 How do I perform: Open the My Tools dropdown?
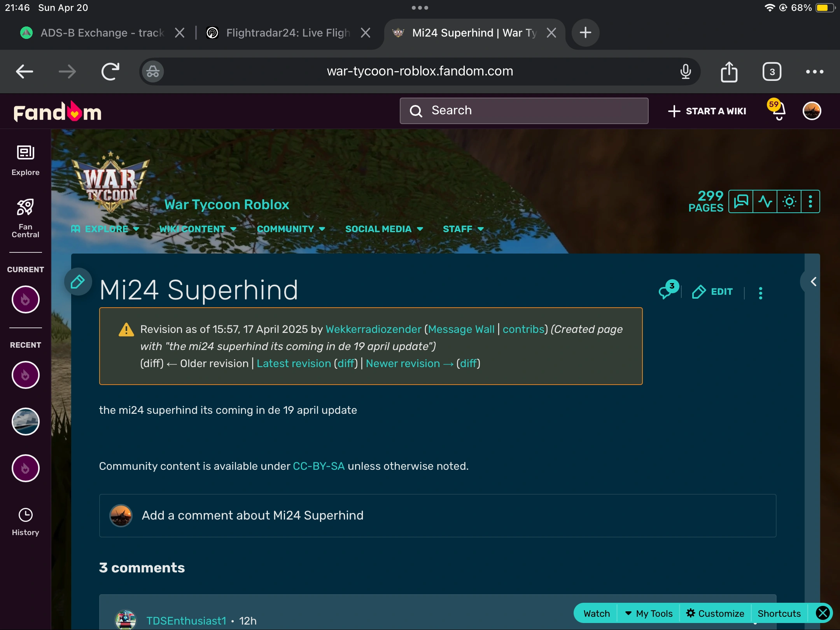[x=649, y=613]
